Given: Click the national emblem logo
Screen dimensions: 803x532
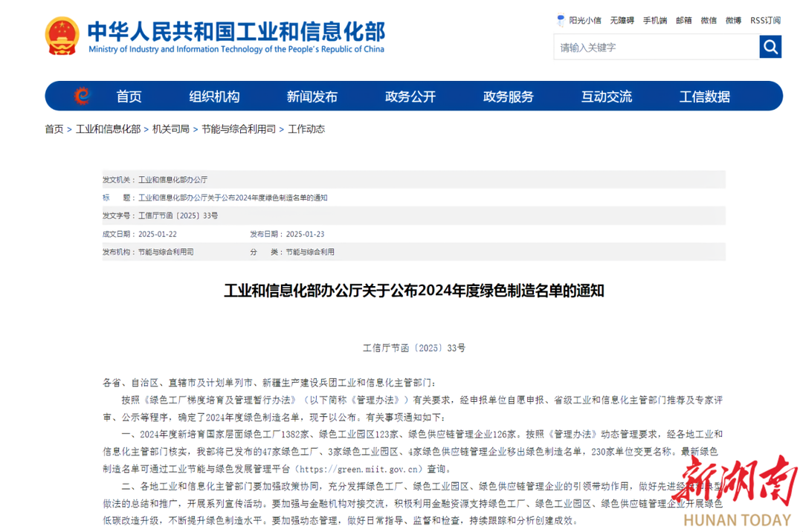Looking at the screenshot, I should [x=62, y=35].
